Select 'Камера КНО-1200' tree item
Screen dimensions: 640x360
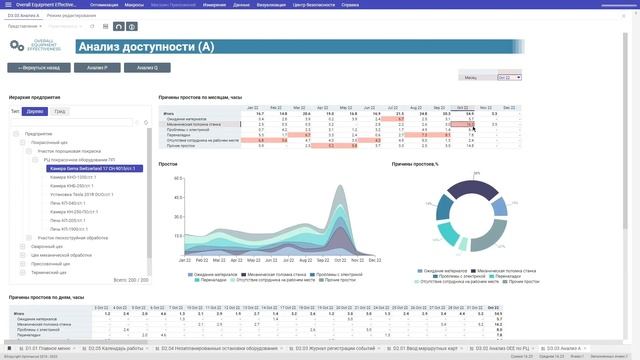(x=73, y=177)
